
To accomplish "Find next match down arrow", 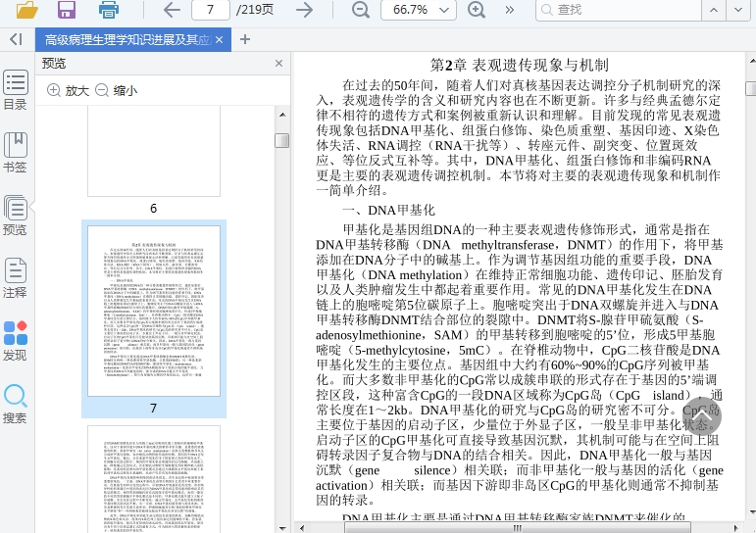I will (x=738, y=10).
